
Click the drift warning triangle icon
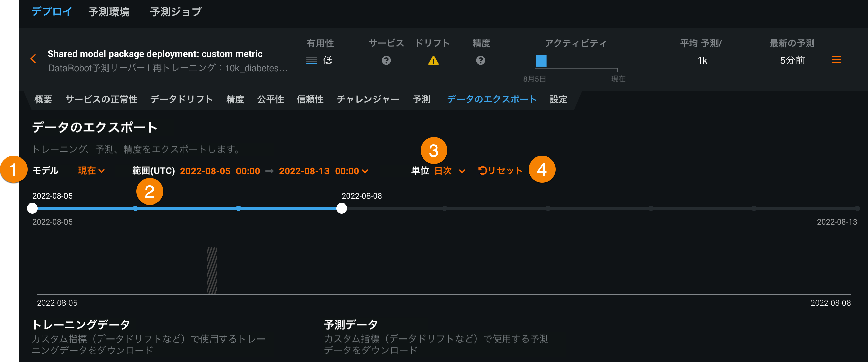pyautogui.click(x=433, y=61)
